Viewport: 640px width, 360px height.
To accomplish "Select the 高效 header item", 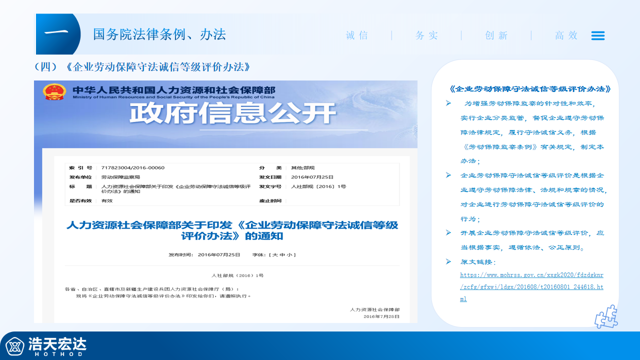I will [566, 36].
